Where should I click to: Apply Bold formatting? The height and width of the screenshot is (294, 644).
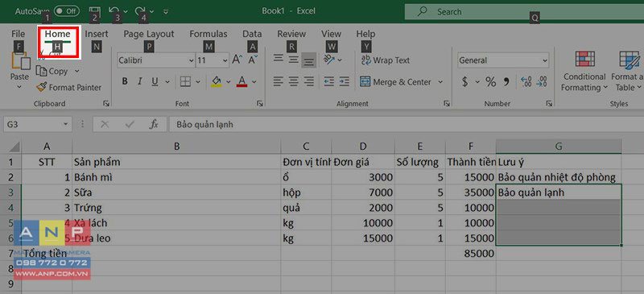pos(125,81)
